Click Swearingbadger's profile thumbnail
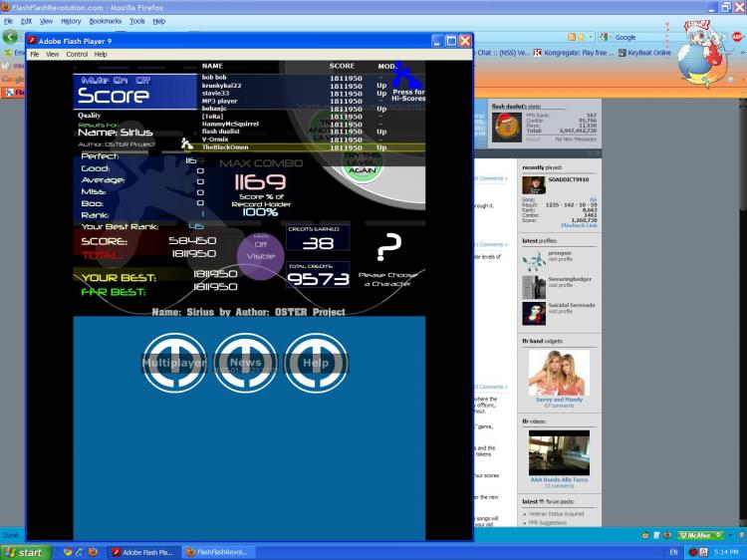The width and height of the screenshot is (747, 560). tap(534, 287)
